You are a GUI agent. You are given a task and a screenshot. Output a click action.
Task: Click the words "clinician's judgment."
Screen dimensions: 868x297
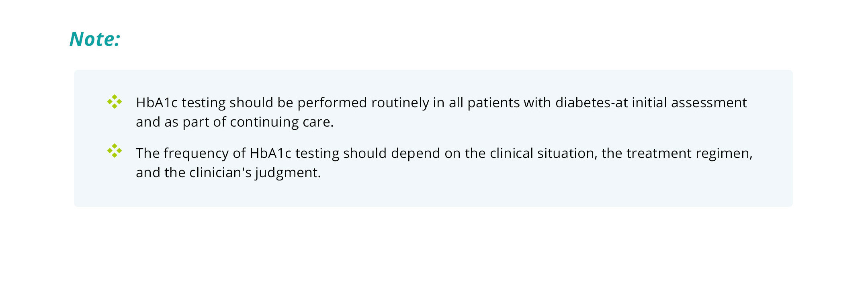tap(255, 173)
